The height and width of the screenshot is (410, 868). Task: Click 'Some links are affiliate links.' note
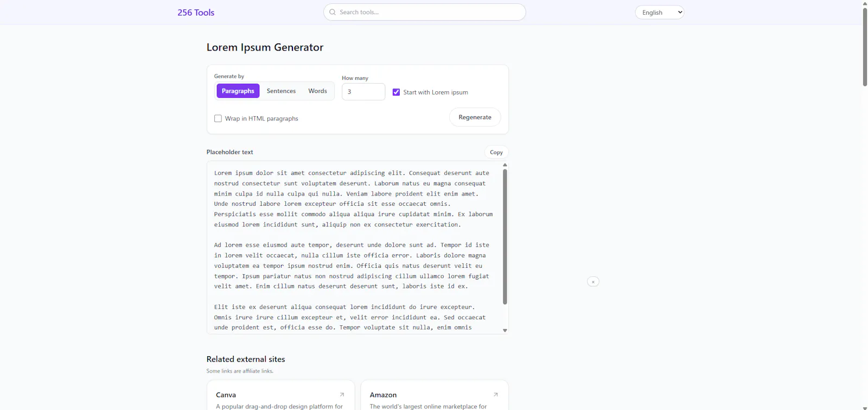(240, 371)
